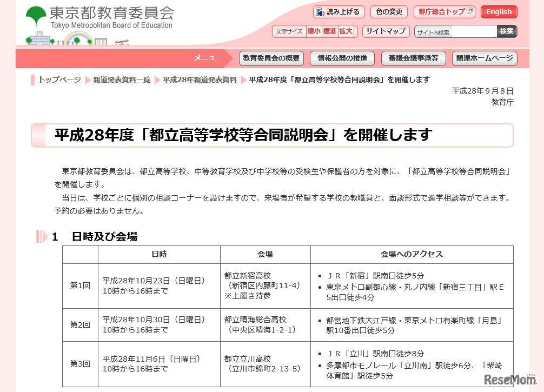The height and width of the screenshot is (392, 544).
Task: Click the 東京都教育委員会 site title
Action: coord(111,13)
